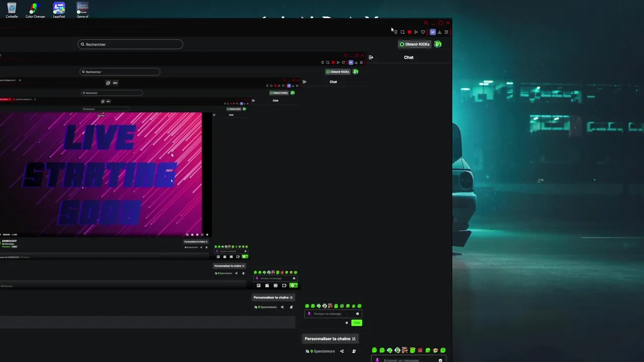Launch LagoFast from the desktop
This screenshot has width=644, height=362.
(59, 10)
